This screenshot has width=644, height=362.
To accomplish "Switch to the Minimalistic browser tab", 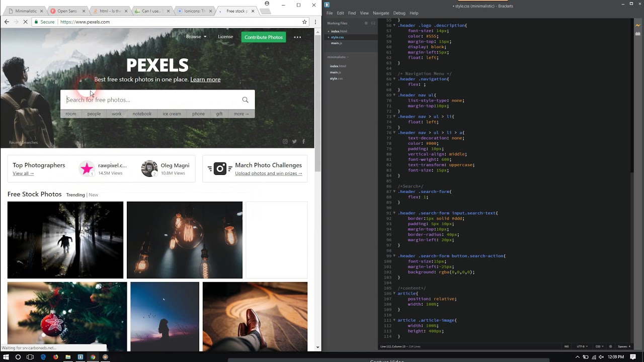I will (25, 11).
